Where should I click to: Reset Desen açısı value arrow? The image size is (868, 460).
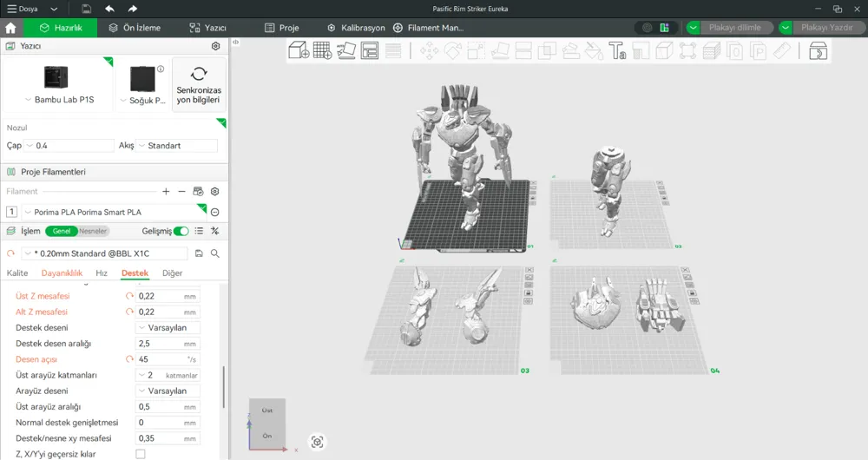click(129, 359)
